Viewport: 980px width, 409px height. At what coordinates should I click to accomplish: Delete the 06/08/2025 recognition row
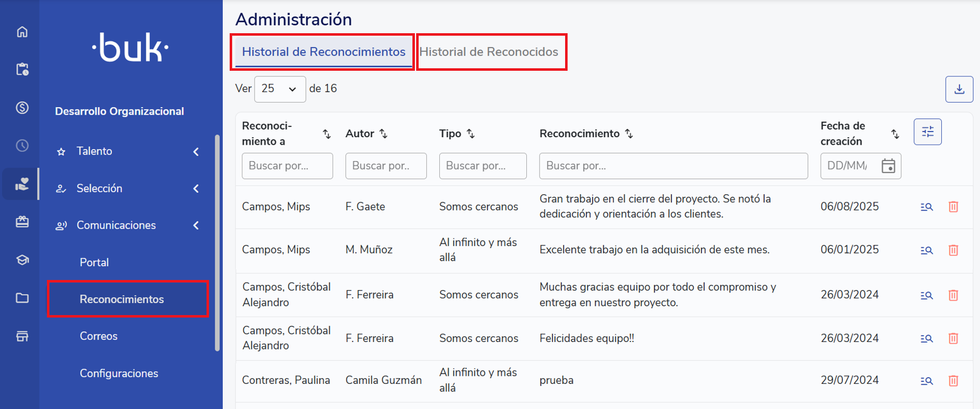[953, 207]
